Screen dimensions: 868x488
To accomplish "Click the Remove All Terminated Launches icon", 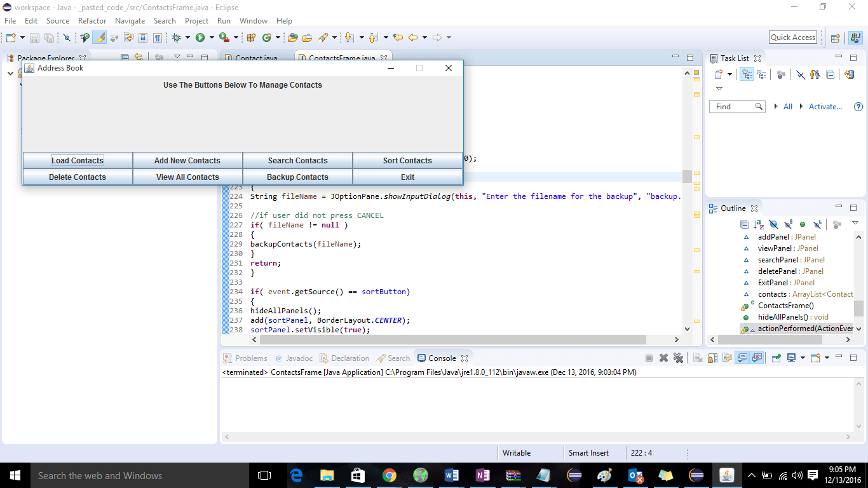I will pyautogui.click(x=678, y=358).
